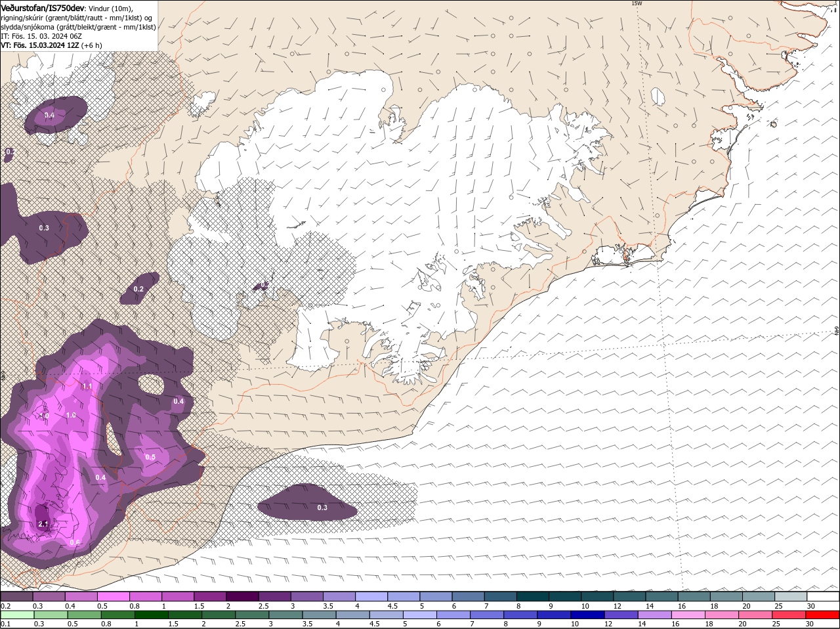Click the 0.6 precipitation label near the coast
Viewport: 840px width, 629px height.
click(75, 542)
